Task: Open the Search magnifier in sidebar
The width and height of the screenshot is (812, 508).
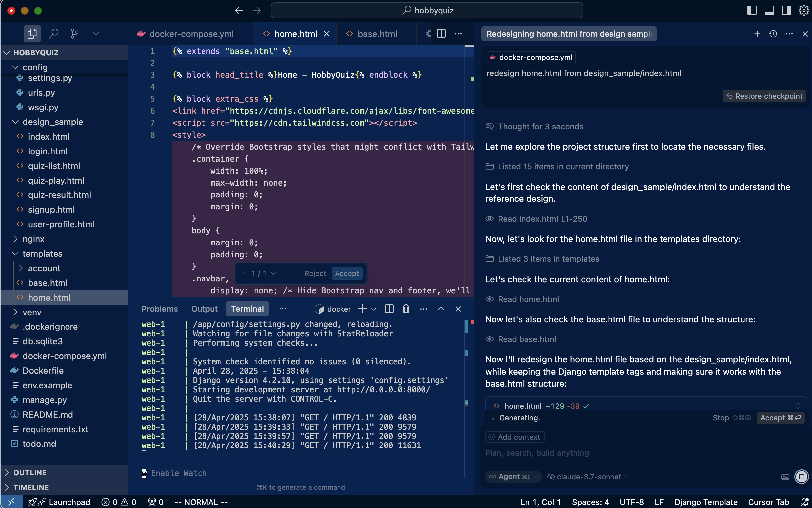Action: tap(54, 34)
